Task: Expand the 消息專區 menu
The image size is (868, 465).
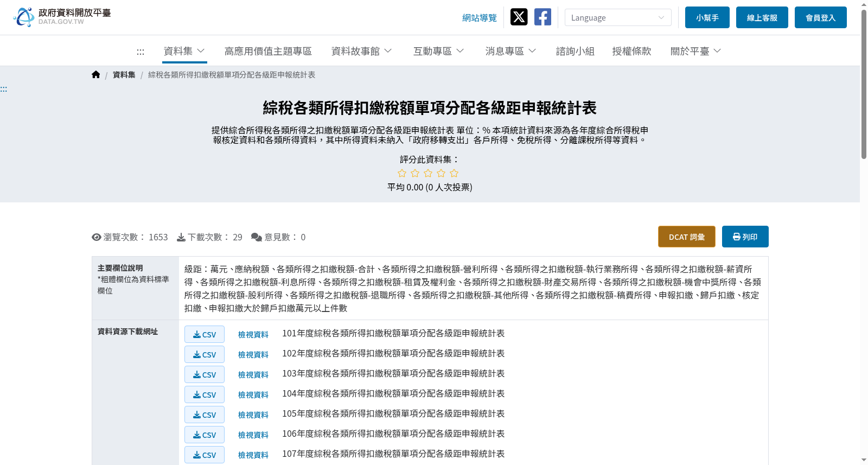Action: click(511, 51)
